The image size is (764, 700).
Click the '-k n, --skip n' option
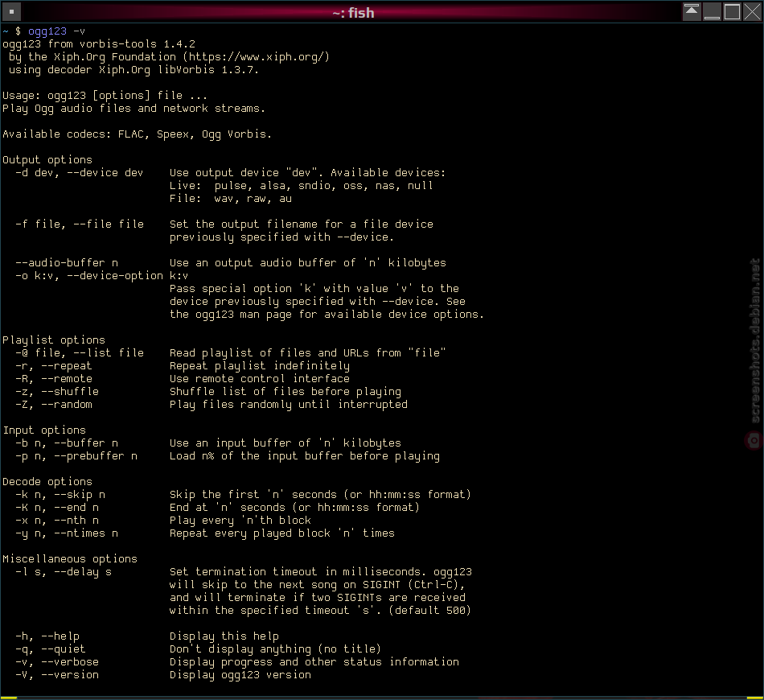60,495
